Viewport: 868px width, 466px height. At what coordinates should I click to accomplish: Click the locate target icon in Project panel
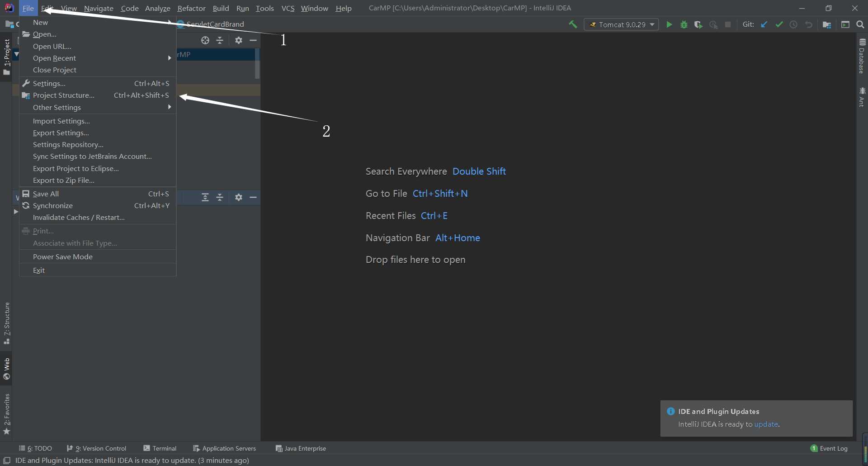point(205,40)
